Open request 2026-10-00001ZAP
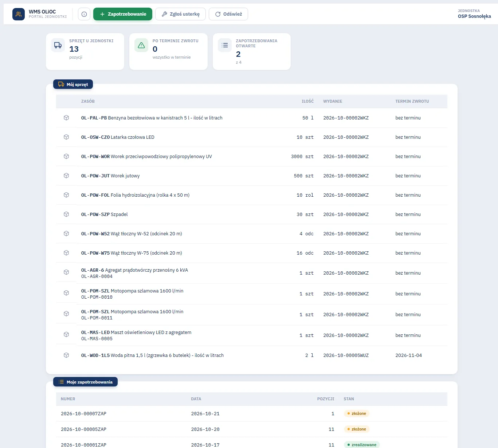The height and width of the screenshot is (448, 498). [x=83, y=445]
